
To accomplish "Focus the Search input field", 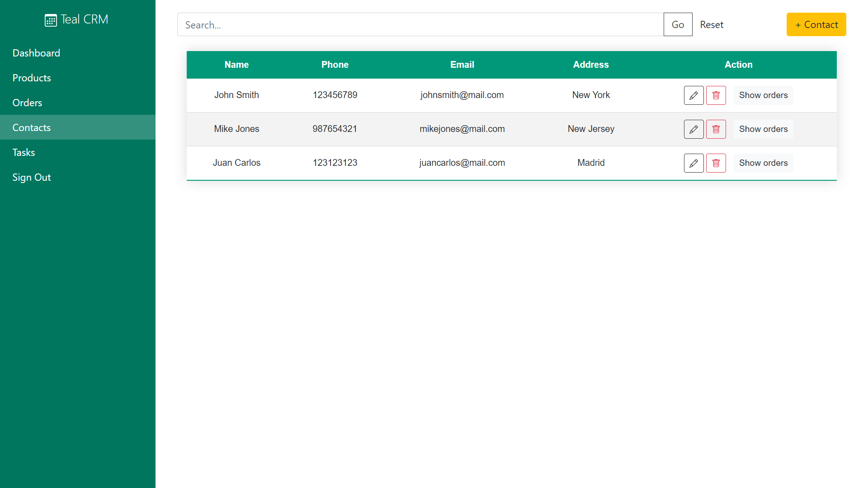I will [420, 25].
